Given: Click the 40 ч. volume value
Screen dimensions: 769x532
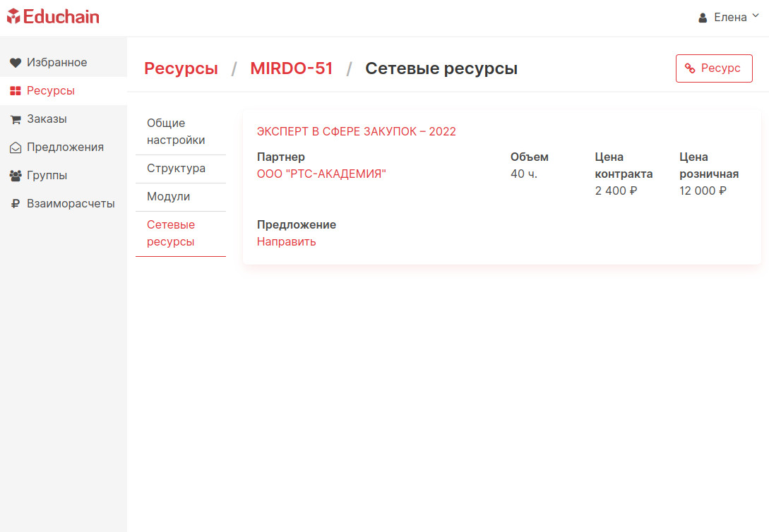Looking at the screenshot, I should [x=524, y=174].
